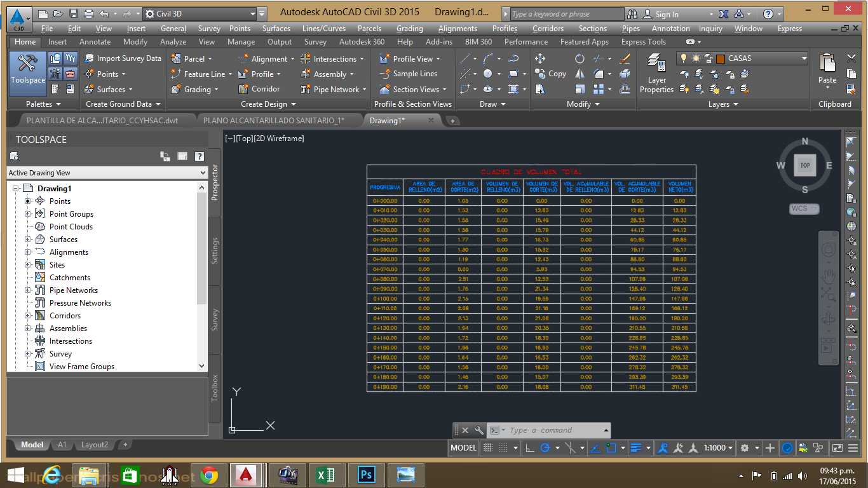Toggle lineweight display

click(x=637, y=448)
